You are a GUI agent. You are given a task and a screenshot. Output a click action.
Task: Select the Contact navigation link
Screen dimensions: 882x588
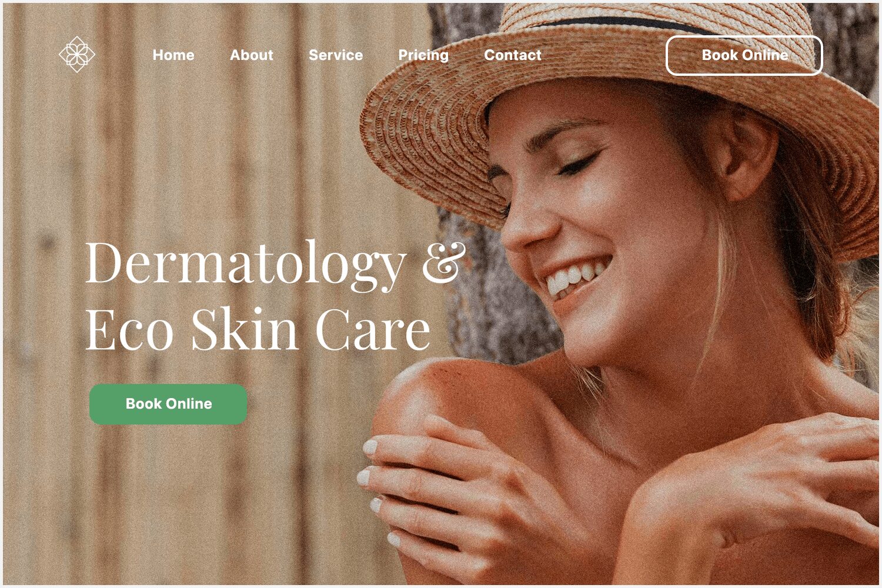(x=513, y=55)
